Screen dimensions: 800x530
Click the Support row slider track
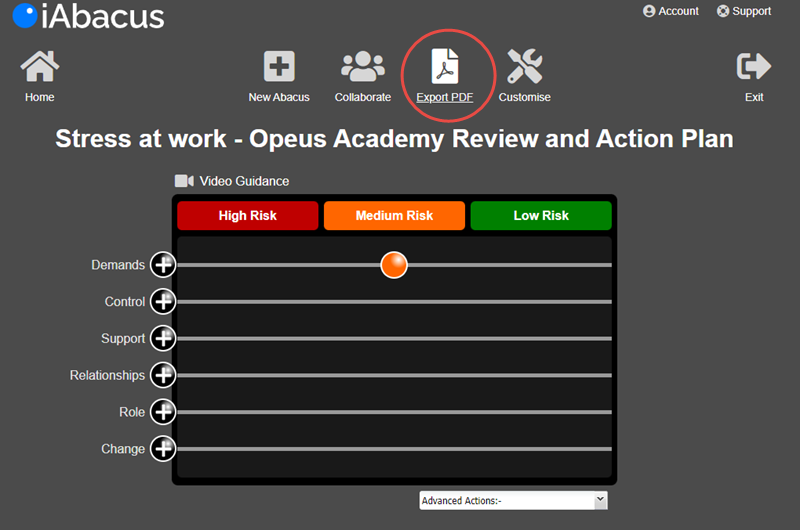coord(394,339)
